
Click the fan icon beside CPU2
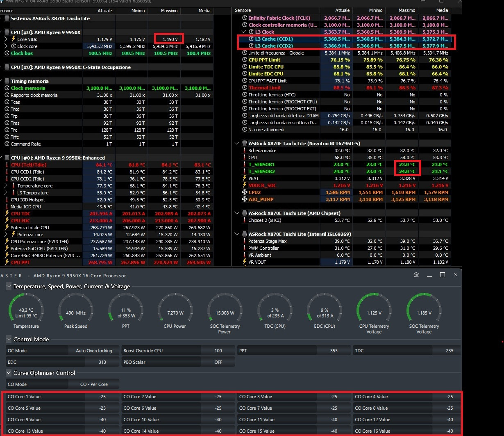tap(245, 192)
